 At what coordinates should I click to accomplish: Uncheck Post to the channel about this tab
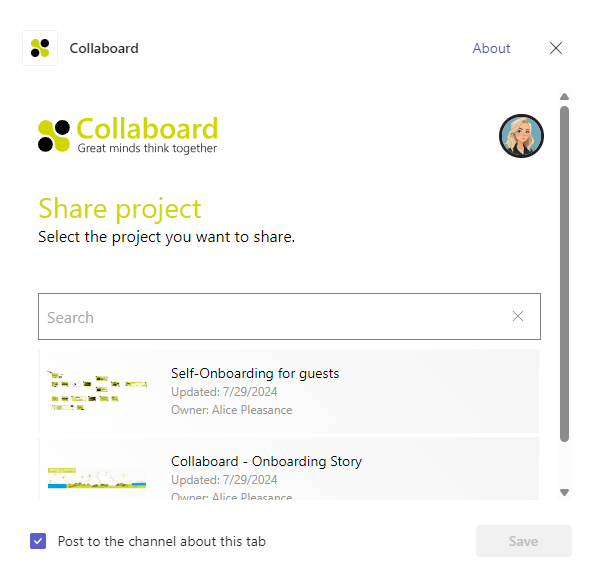tap(38, 541)
